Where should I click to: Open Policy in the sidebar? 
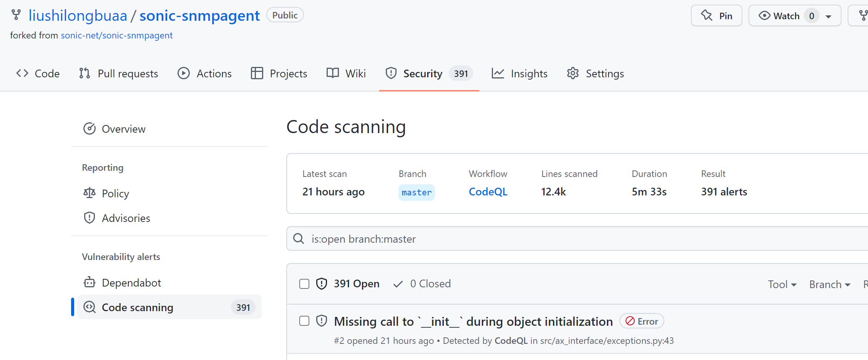click(x=169, y=193)
